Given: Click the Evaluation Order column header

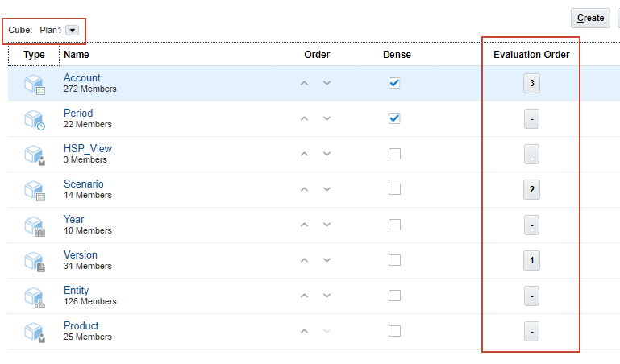Looking at the screenshot, I should click(531, 55).
